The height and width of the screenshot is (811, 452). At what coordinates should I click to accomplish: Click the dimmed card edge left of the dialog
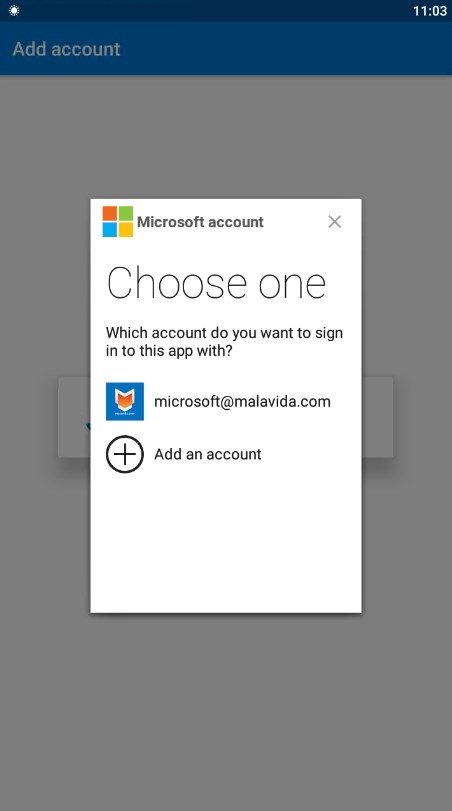point(74,417)
